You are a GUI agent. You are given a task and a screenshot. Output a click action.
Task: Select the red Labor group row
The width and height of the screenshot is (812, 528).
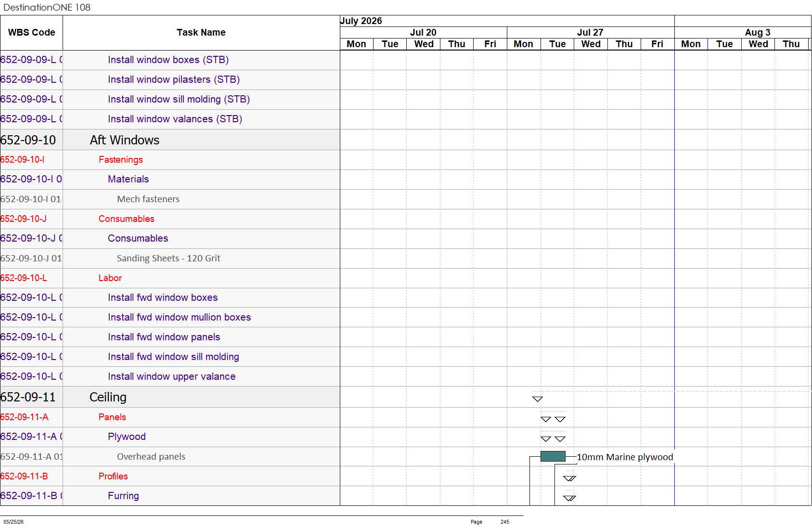click(x=170, y=278)
